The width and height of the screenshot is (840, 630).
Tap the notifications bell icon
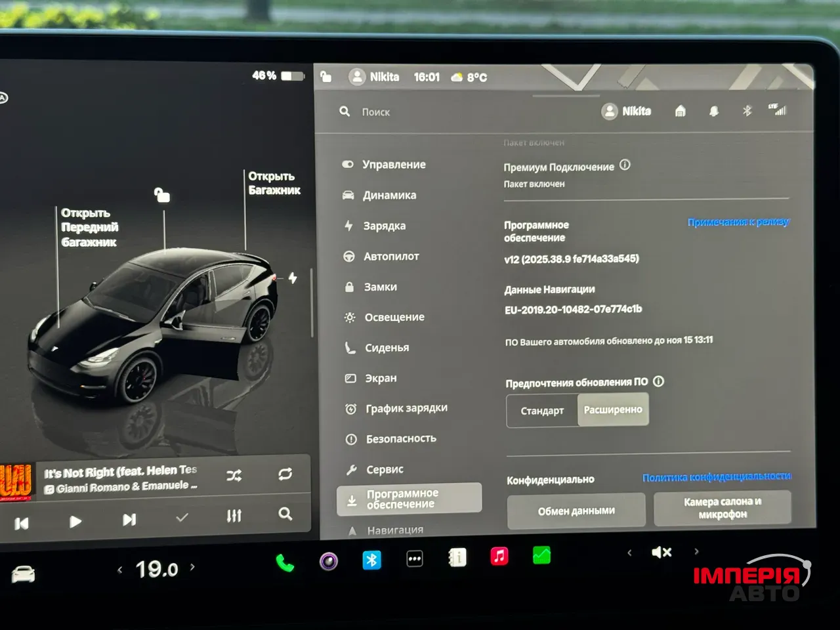(x=714, y=111)
